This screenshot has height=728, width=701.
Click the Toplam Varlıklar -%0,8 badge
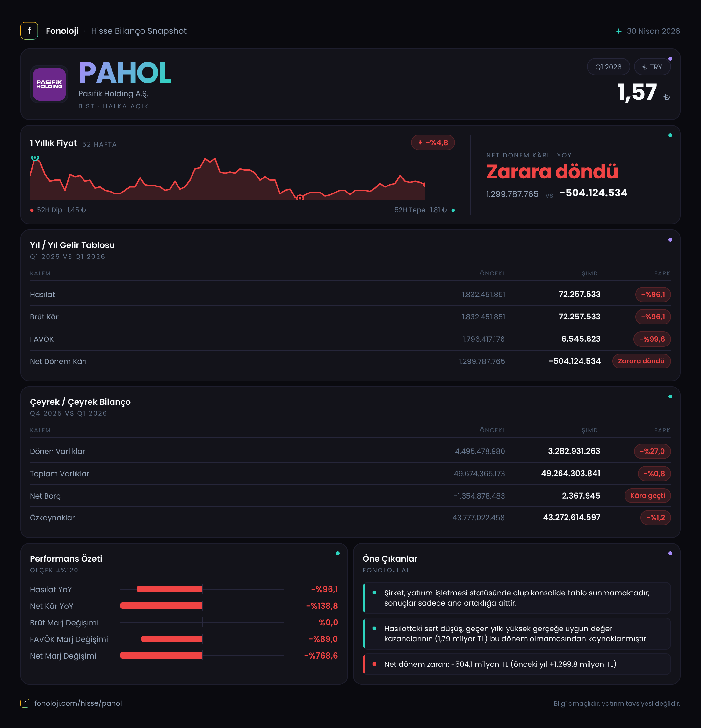[x=654, y=474]
